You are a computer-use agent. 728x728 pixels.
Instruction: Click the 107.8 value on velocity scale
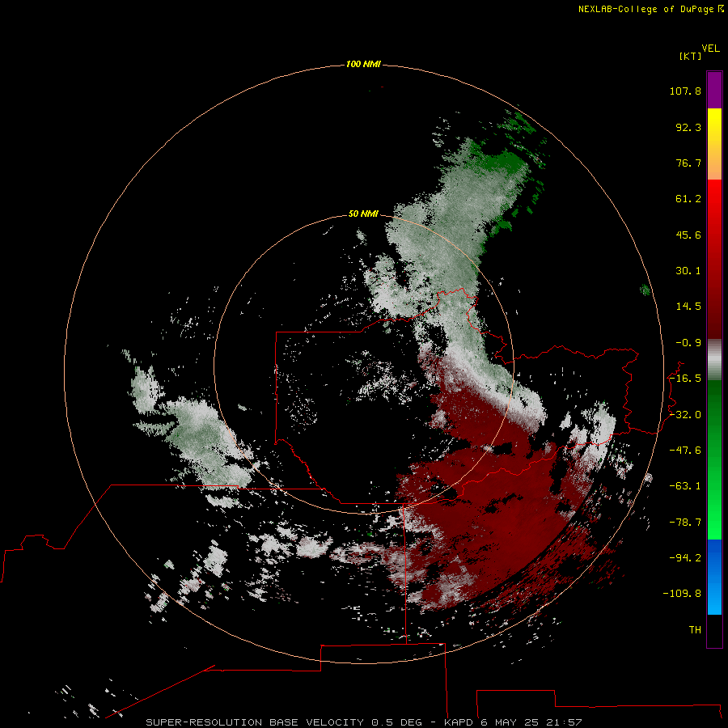coord(685,91)
